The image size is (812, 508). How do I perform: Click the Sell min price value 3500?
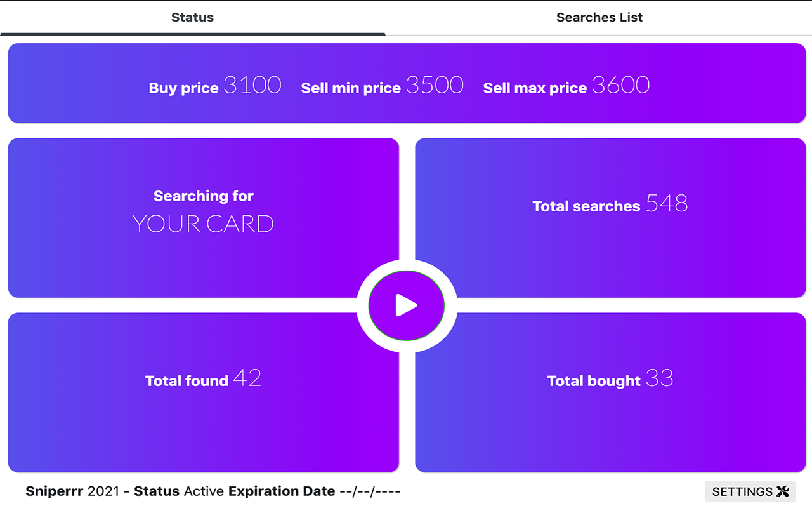point(435,85)
